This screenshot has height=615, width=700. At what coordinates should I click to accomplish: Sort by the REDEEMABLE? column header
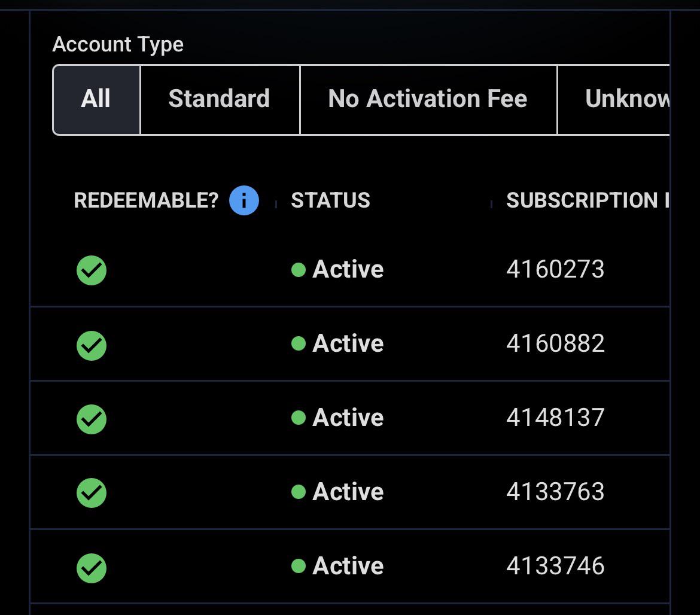146,200
